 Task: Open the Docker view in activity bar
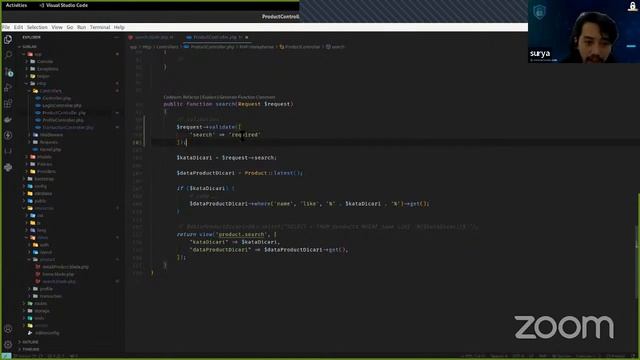pyautogui.click(x=8, y=120)
